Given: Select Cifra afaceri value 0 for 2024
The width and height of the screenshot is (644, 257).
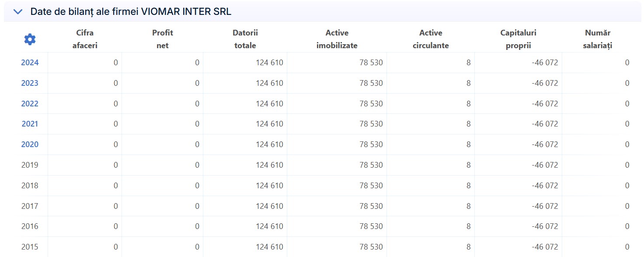Looking at the screenshot, I should 116,63.
